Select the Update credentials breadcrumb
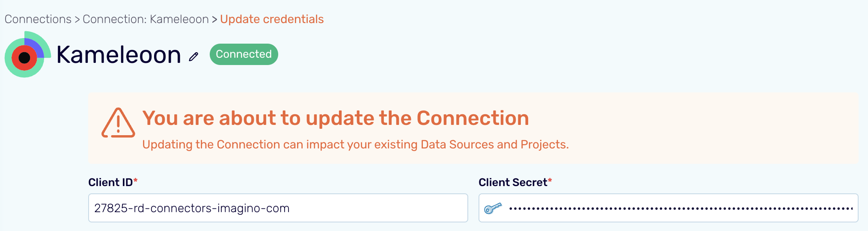 coord(272,19)
